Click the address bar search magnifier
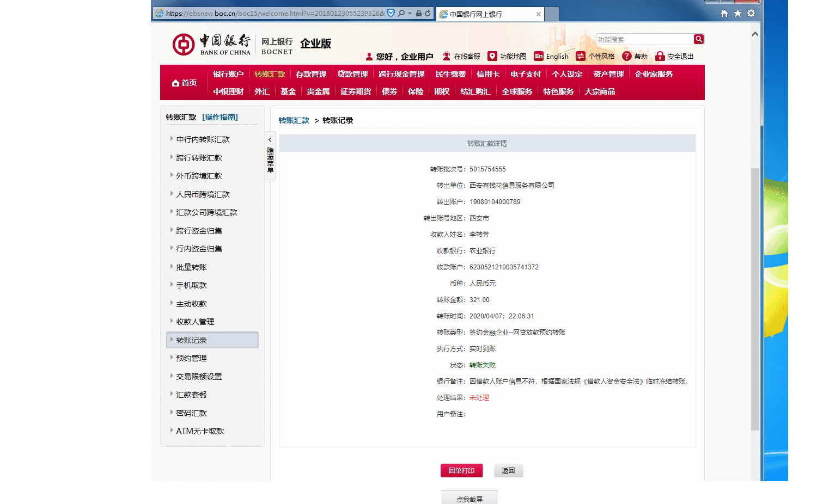 pyautogui.click(x=401, y=13)
